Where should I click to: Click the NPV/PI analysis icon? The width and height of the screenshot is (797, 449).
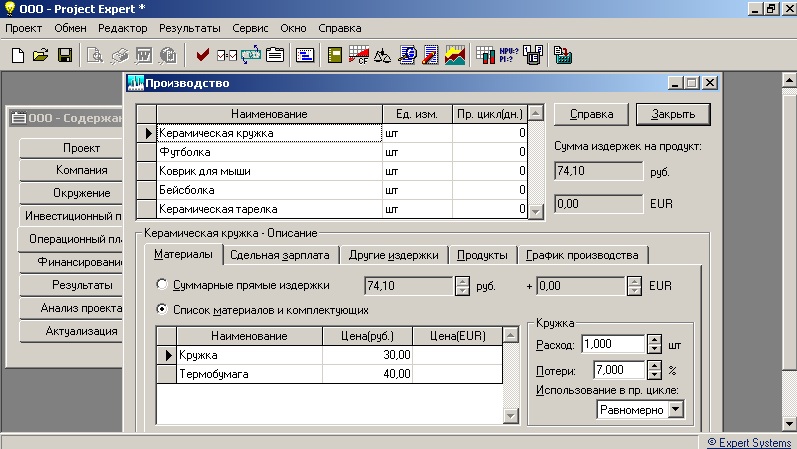pos(509,55)
